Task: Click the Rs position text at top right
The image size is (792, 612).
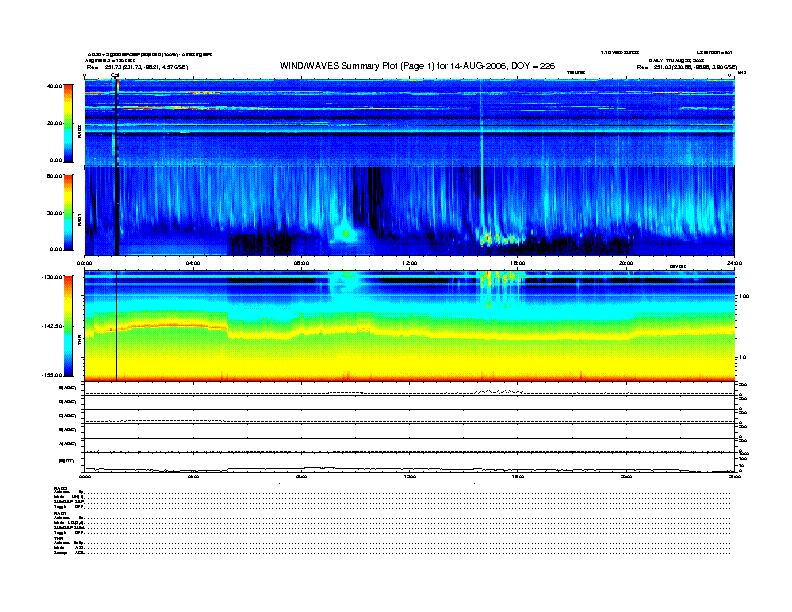Action: [x=686, y=67]
